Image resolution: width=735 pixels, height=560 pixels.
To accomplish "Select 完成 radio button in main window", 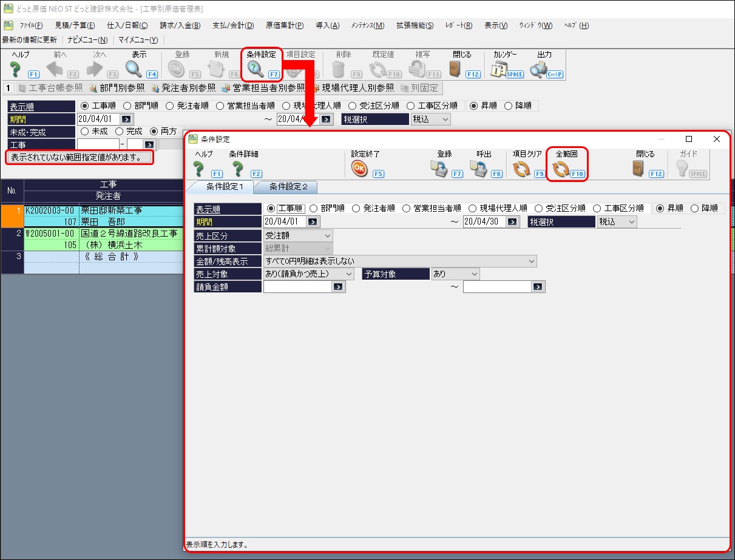I will click(x=120, y=131).
